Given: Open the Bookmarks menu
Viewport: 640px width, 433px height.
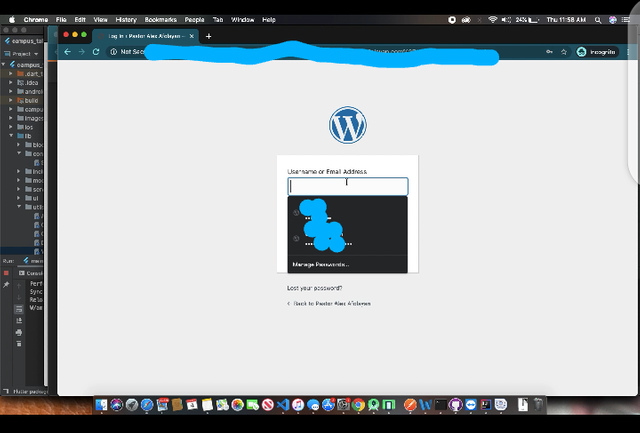Looking at the screenshot, I should 161,20.
